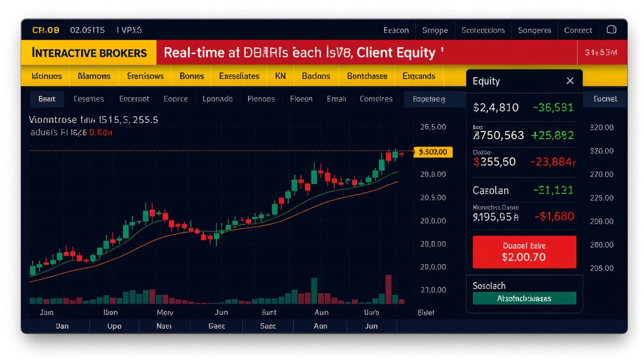644x362 pixels.
Task: Select the Bonies menu item
Action: (x=192, y=76)
